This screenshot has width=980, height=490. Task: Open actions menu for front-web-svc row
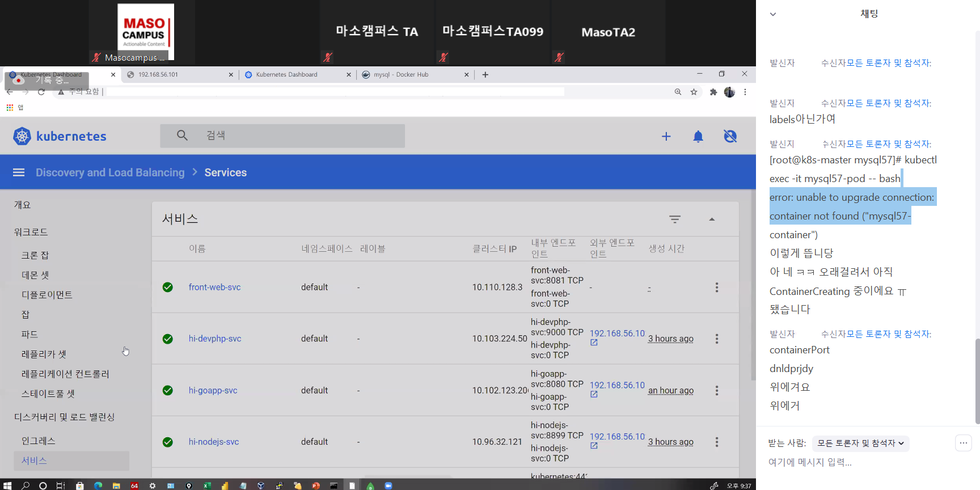[x=717, y=288]
